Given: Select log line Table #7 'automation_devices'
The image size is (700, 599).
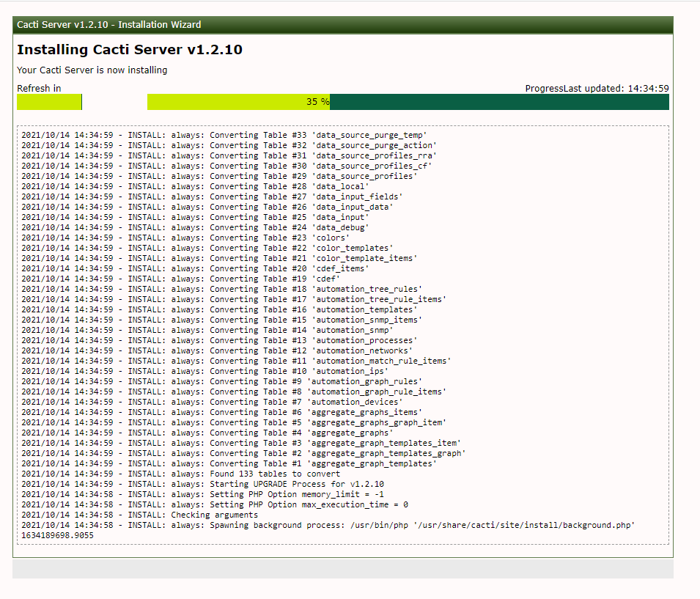Looking at the screenshot, I should pos(212,402).
